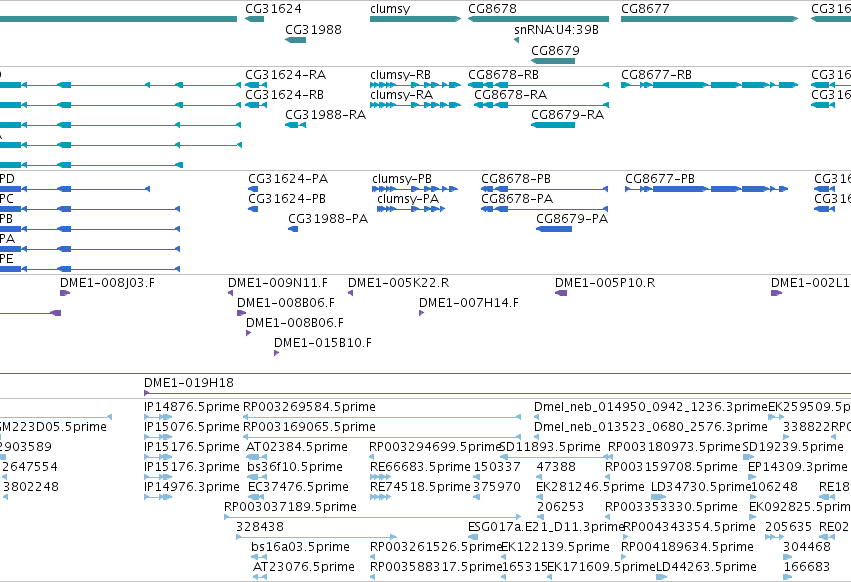Click protein label CG8678-PB

coord(516,179)
